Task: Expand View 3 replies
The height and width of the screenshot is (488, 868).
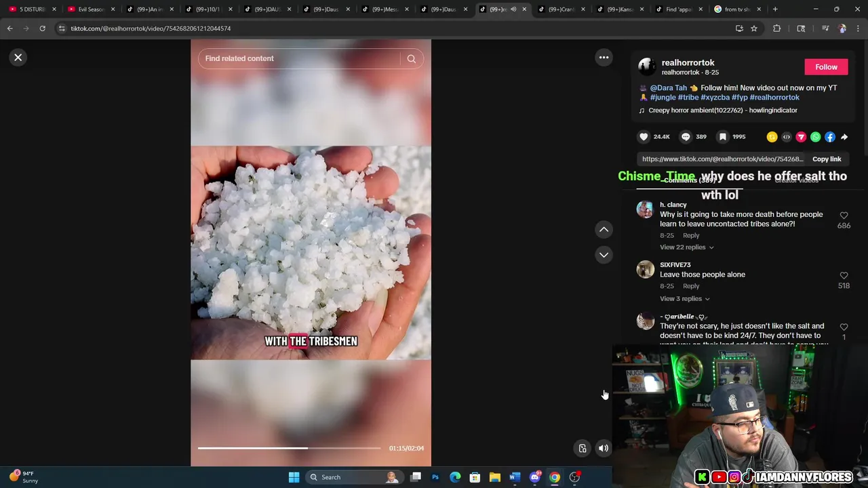Action: coord(684,299)
